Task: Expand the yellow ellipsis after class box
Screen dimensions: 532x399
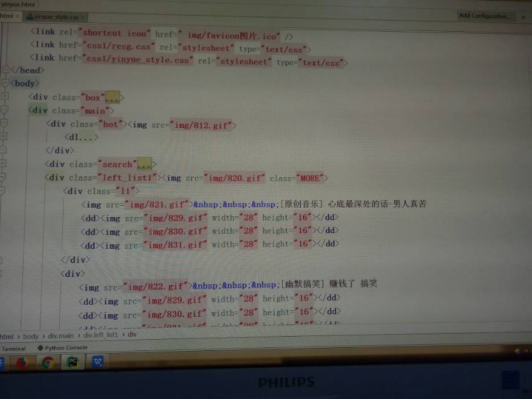Action: tap(113, 97)
